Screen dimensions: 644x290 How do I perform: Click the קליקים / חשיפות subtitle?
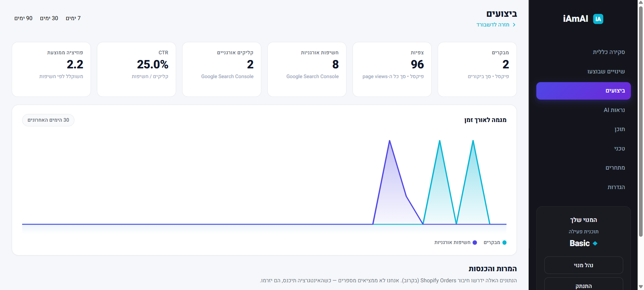tap(150, 76)
